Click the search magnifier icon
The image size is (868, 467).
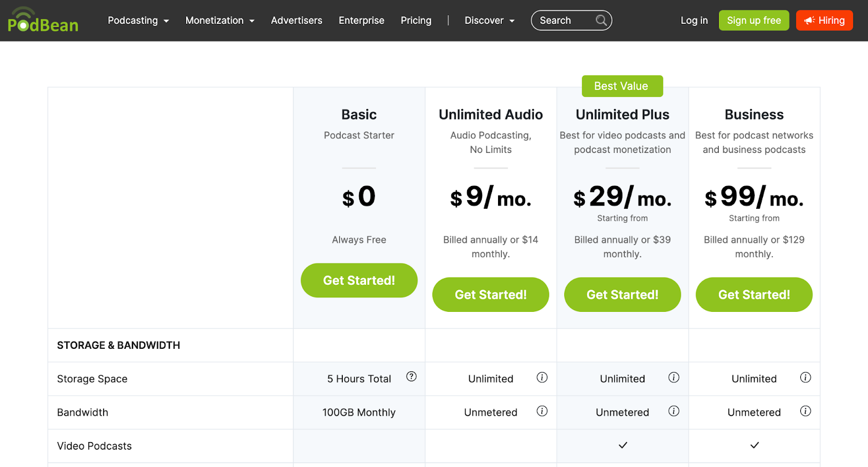coord(601,21)
